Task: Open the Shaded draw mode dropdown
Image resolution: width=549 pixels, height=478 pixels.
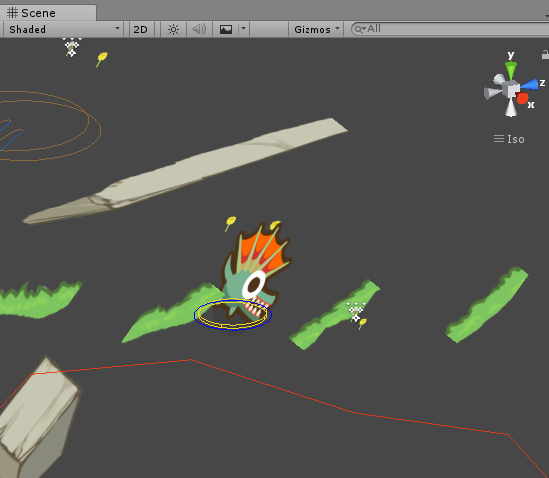Action: click(63, 29)
